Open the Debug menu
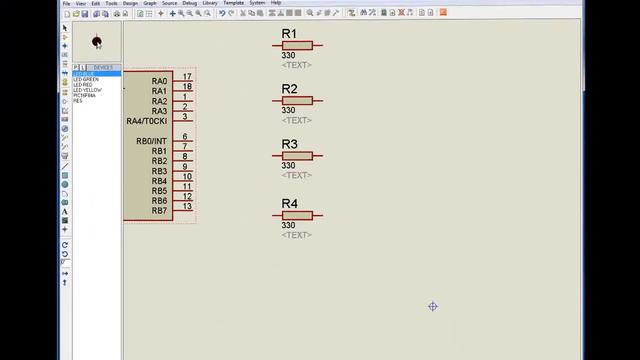640x360 pixels. 189,3
